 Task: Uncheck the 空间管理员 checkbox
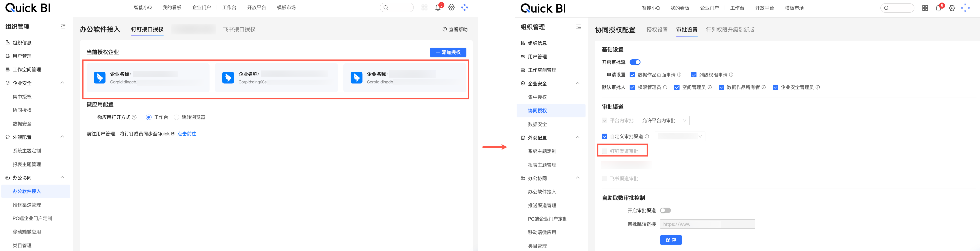point(677,88)
